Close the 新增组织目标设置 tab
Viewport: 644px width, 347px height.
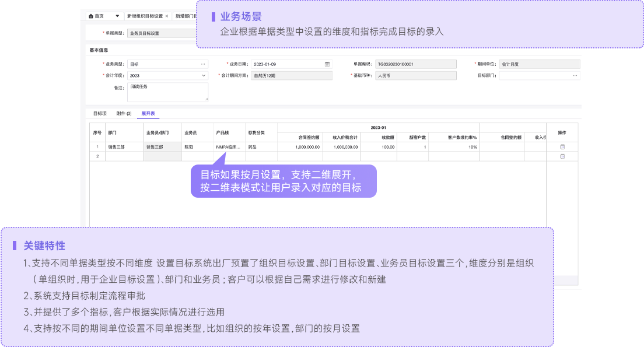pos(167,16)
